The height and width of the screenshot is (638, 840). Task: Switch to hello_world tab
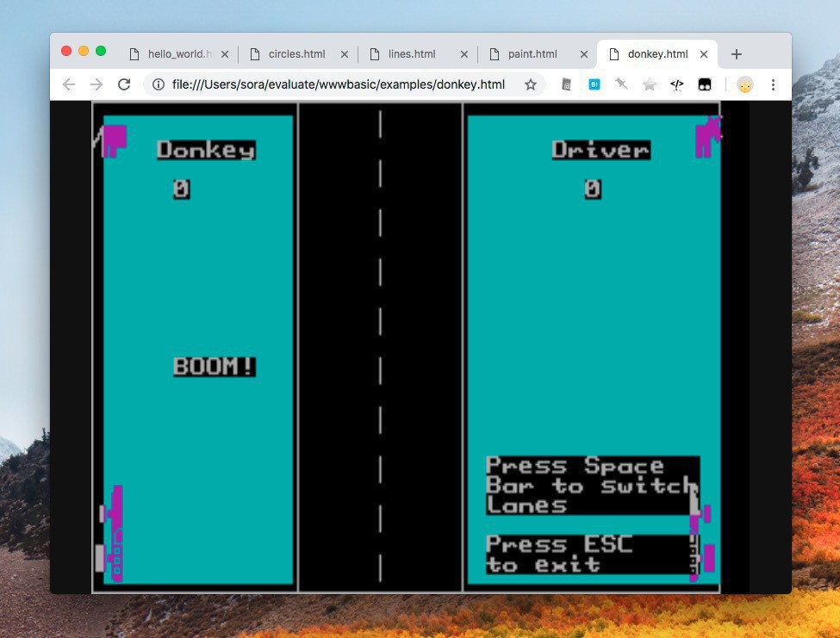(178, 54)
